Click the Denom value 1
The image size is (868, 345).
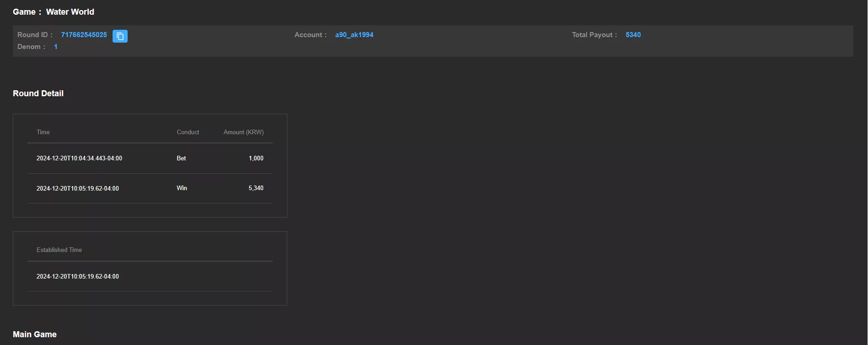pos(56,47)
